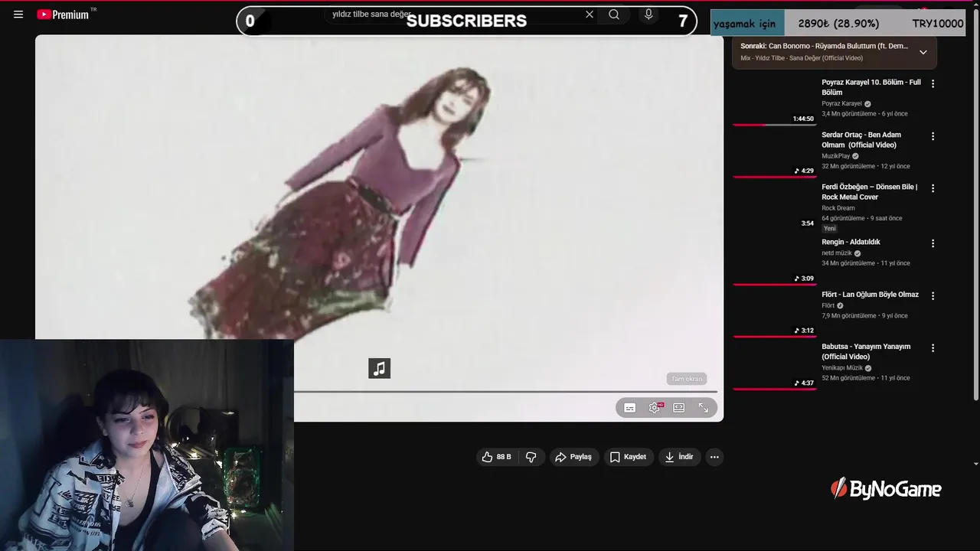Image resolution: width=980 pixels, height=551 pixels.
Task: Enter full screen with the arrows icon
Action: tap(704, 408)
